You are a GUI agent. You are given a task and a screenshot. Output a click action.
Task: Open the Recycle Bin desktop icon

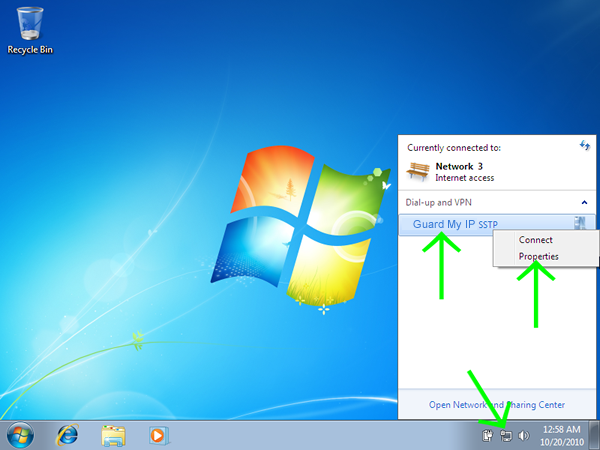[x=30, y=31]
